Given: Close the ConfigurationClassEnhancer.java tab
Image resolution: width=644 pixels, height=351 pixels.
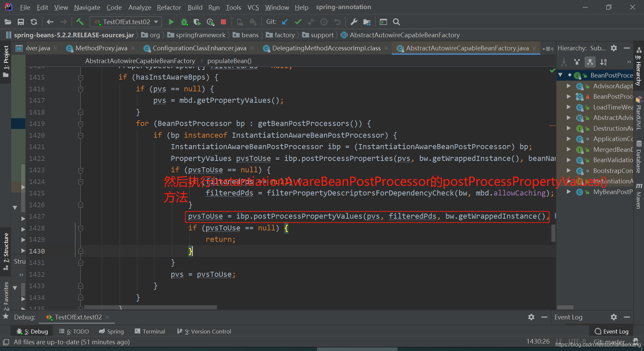Looking at the screenshot, I should pos(252,48).
